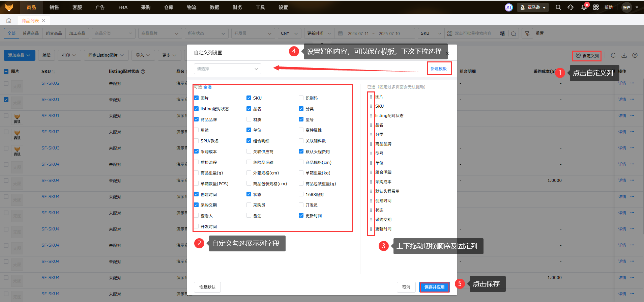
Task: Switch to the 组合商品 tab
Action: click(x=54, y=33)
